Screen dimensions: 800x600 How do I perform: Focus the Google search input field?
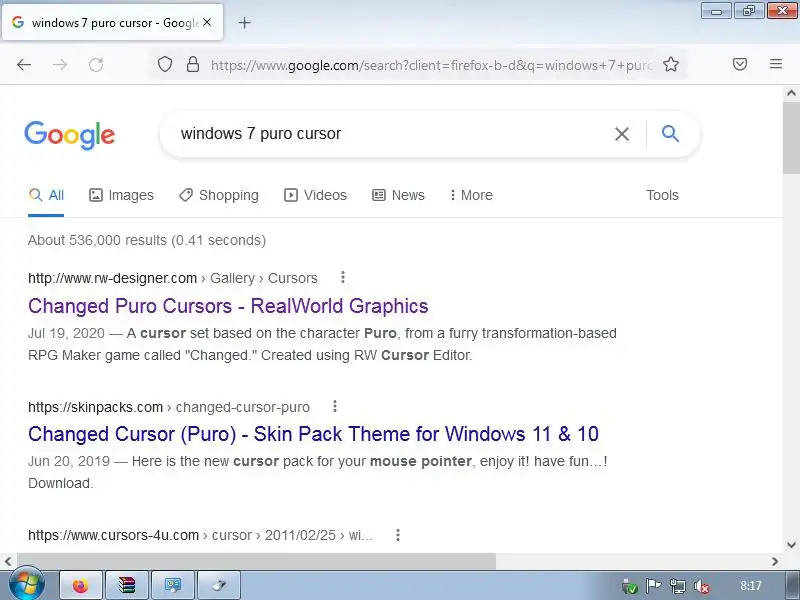[393, 134]
